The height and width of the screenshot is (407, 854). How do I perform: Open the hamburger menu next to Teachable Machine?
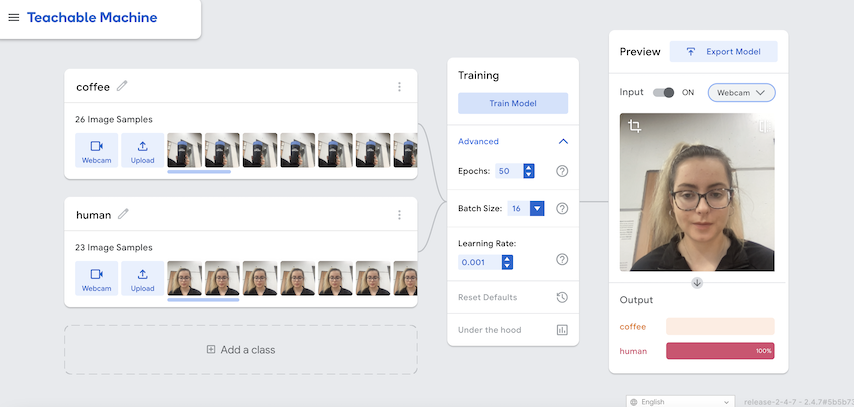pyautogui.click(x=14, y=18)
